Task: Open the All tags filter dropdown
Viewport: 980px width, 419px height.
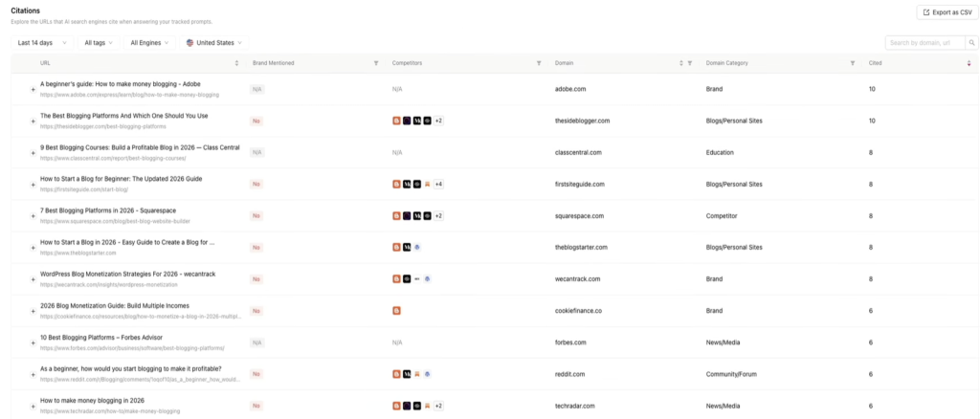Action: tap(99, 43)
